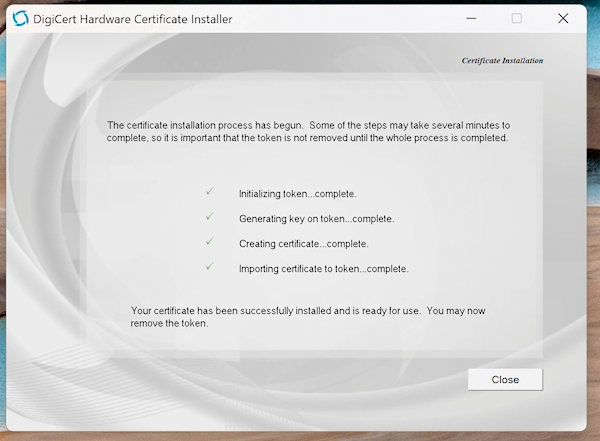Close the window using the title bar X
Viewport: 600px width, 441px height.
(x=564, y=18)
